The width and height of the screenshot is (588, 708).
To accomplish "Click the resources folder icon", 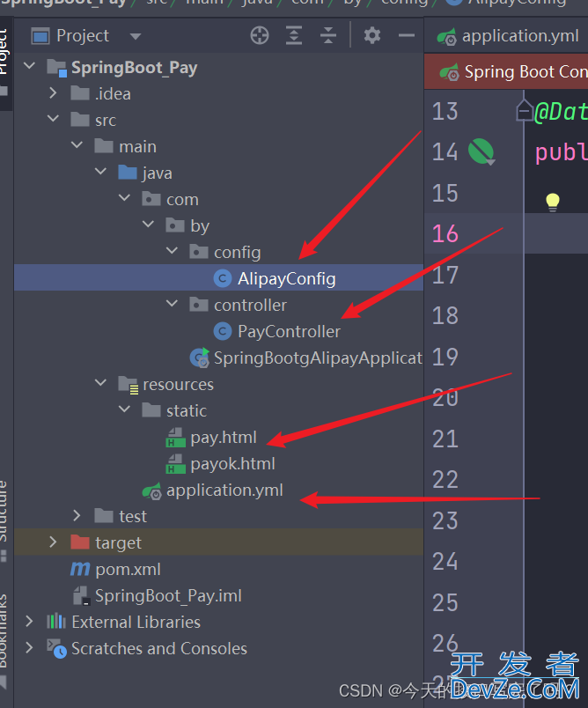I will pos(129,385).
